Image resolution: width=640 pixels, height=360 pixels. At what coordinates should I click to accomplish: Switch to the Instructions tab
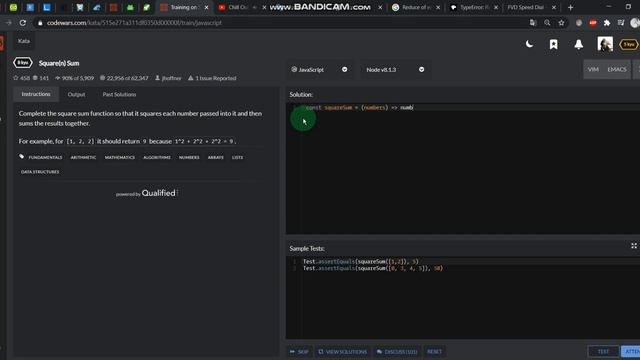(x=36, y=94)
